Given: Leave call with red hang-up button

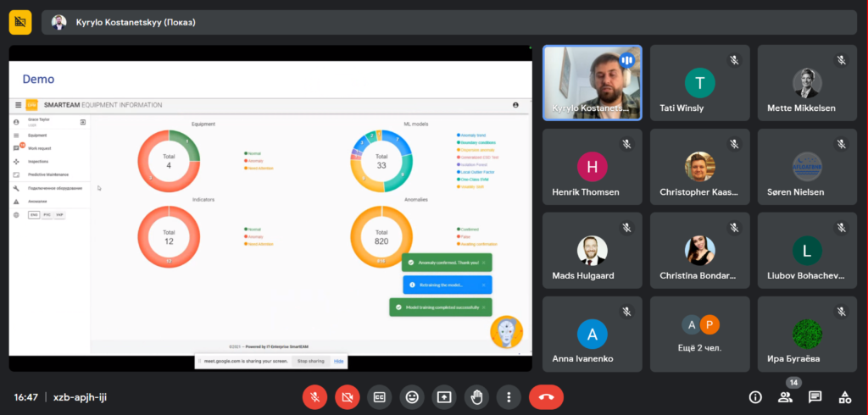Looking at the screenshot, I should coord(547,396).
